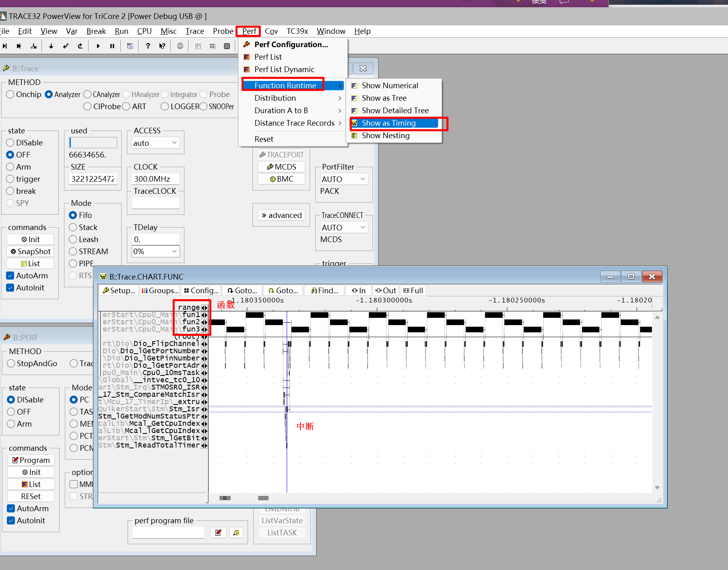Click the advanced button
Image resolution: width=728 pixels, height=570 pixels.
click(281, 215)
